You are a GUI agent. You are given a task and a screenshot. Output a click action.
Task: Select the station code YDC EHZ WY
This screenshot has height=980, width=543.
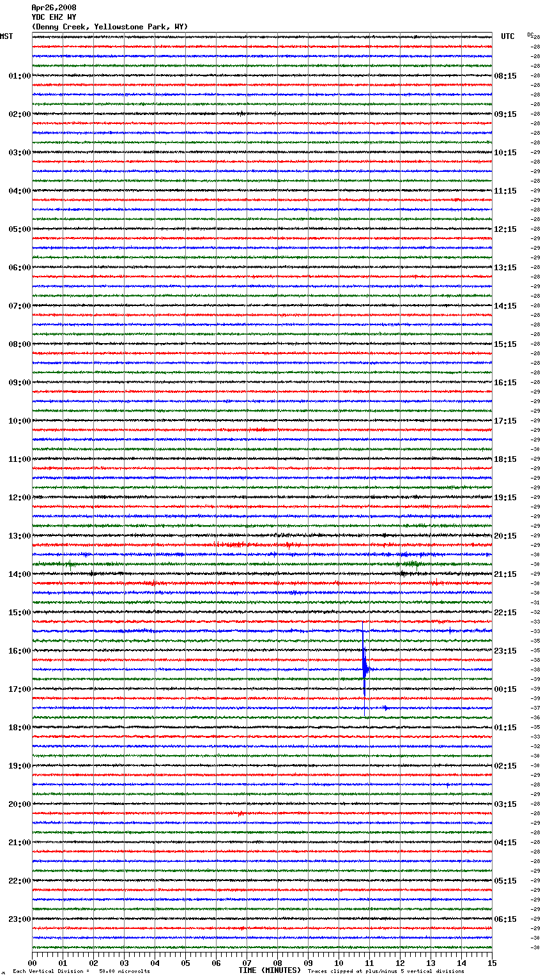(x=54, y=17)
